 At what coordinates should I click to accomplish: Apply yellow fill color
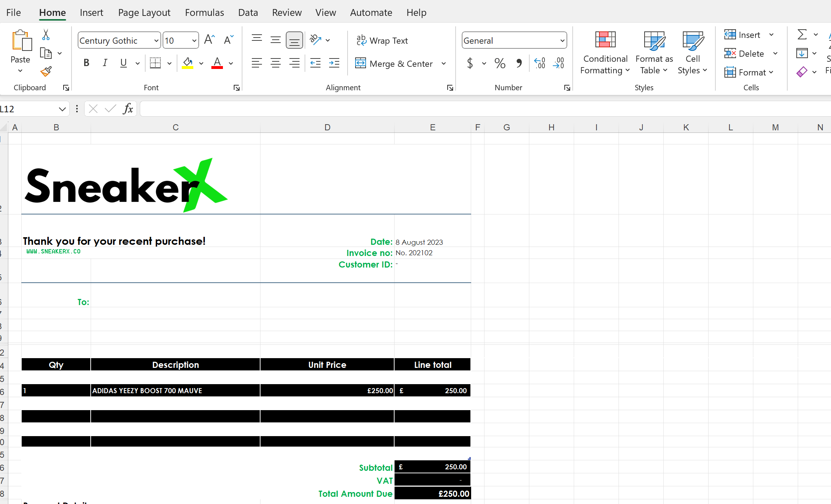tap(188, 63)
